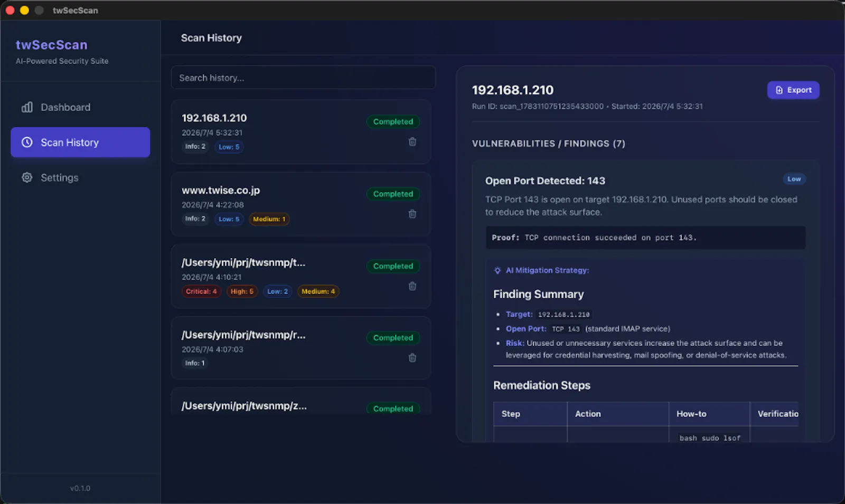This screenshot has width=845, height=504.
Task: Click the AI Mitigation Strategy label
Action: pyautogui.click(x=547, y=270)
